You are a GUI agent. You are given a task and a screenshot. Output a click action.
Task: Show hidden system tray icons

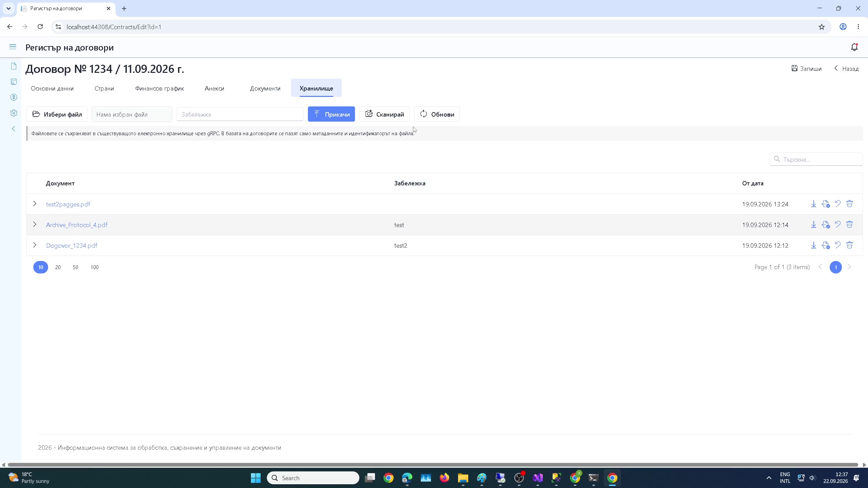(x=769, y=478)
